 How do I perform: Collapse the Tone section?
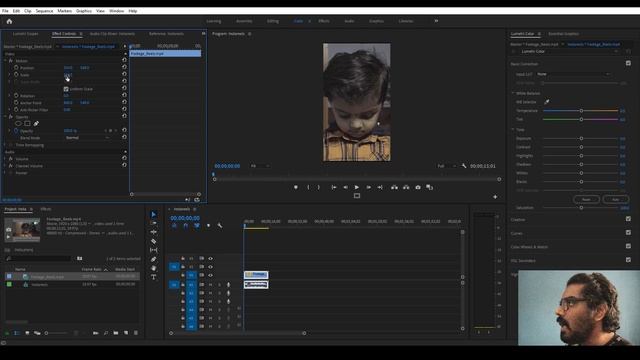(513, 130)
